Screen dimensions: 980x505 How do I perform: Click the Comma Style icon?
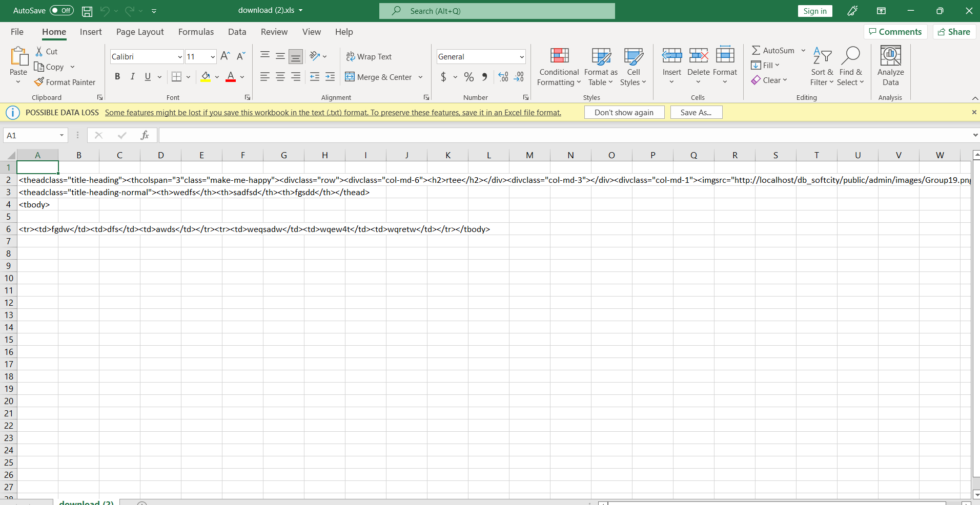click(x=485, y=77)
